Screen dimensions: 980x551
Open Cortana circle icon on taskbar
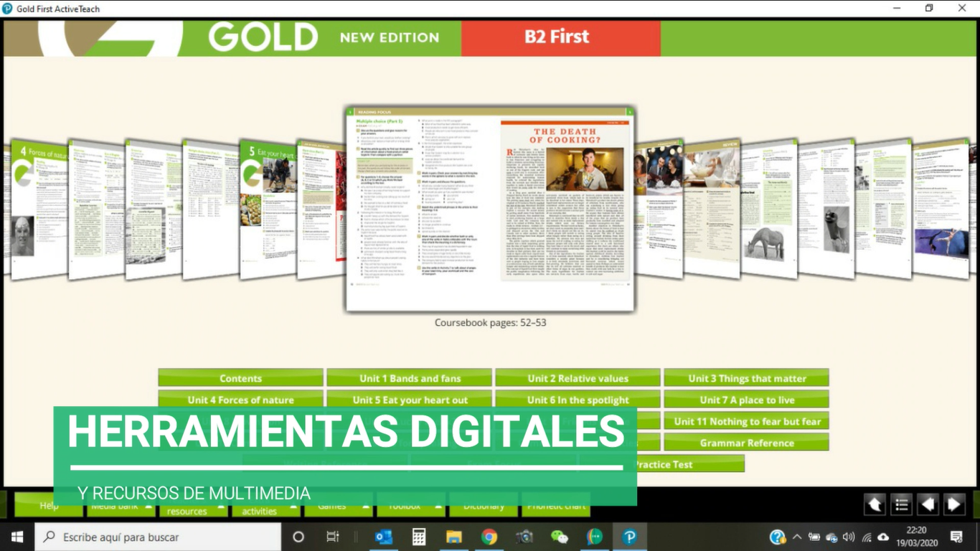coord(298,537)
